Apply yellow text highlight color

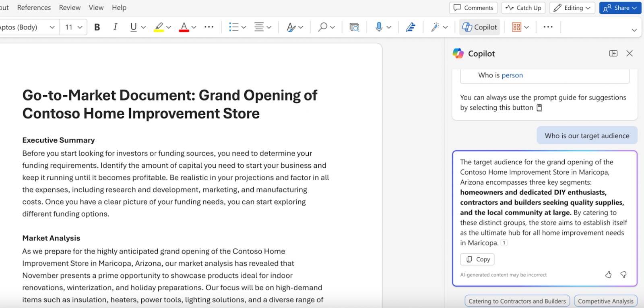tap(159, 27)
